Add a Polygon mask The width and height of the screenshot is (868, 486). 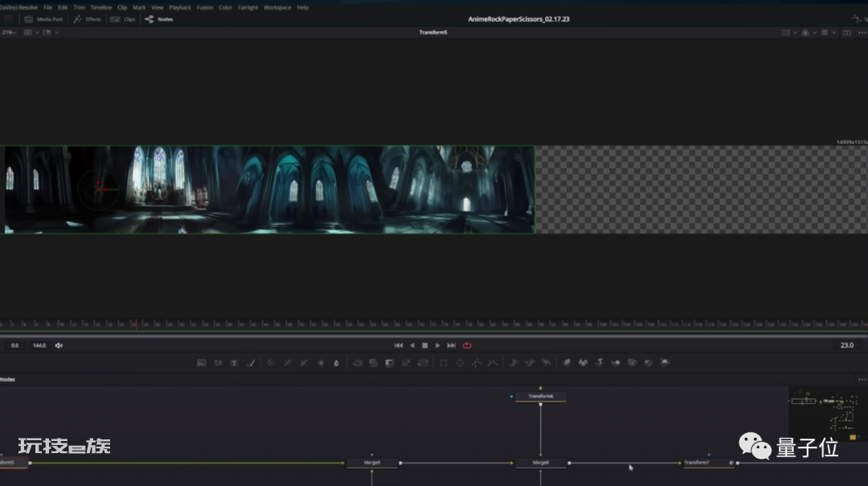[477, 362]
